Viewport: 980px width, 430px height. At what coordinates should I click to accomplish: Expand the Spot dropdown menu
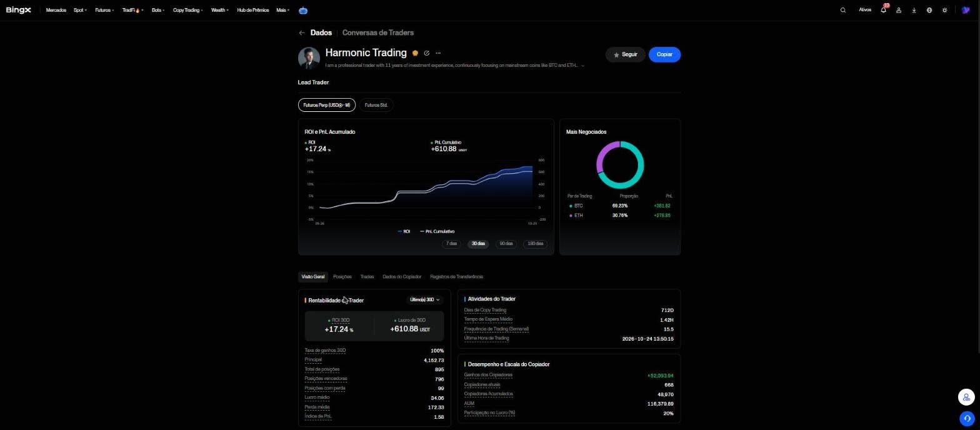coord(80,10)
